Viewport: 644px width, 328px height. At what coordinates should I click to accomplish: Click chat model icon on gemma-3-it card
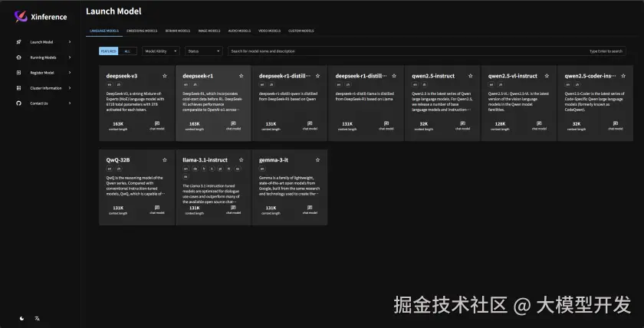pyautogui.click(x=310, y=208)
